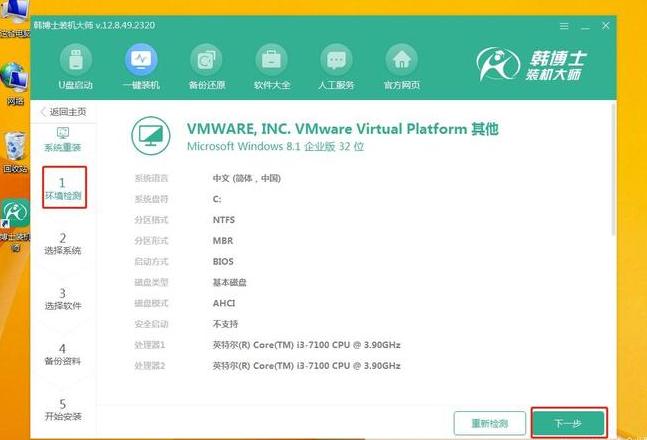Open the 官方网页 home icon
Screen dimensions: 647x440
coord(401,60)
